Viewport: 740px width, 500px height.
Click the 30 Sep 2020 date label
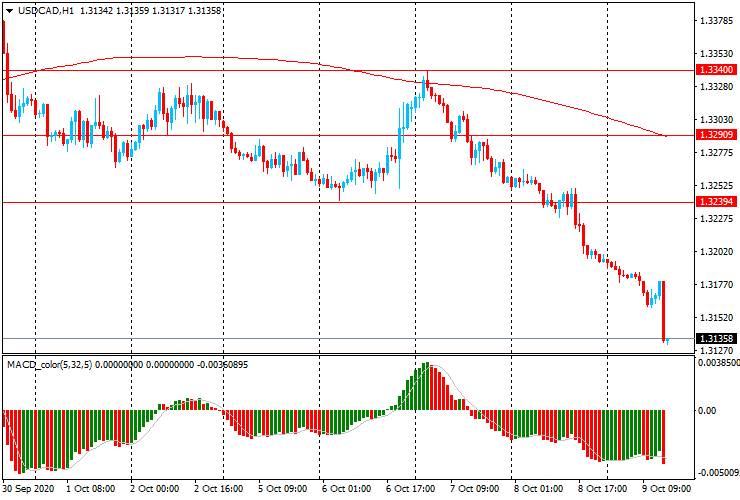(x=28, y=489)
